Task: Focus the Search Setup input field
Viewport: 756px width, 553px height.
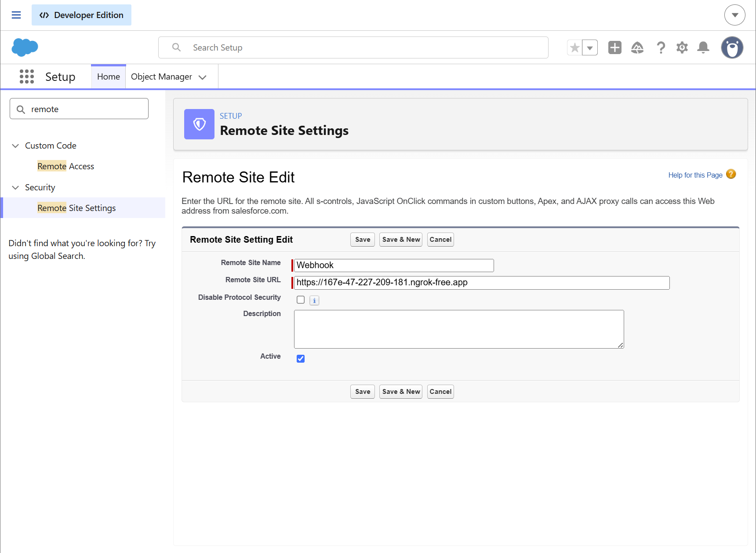Action: 353,47
